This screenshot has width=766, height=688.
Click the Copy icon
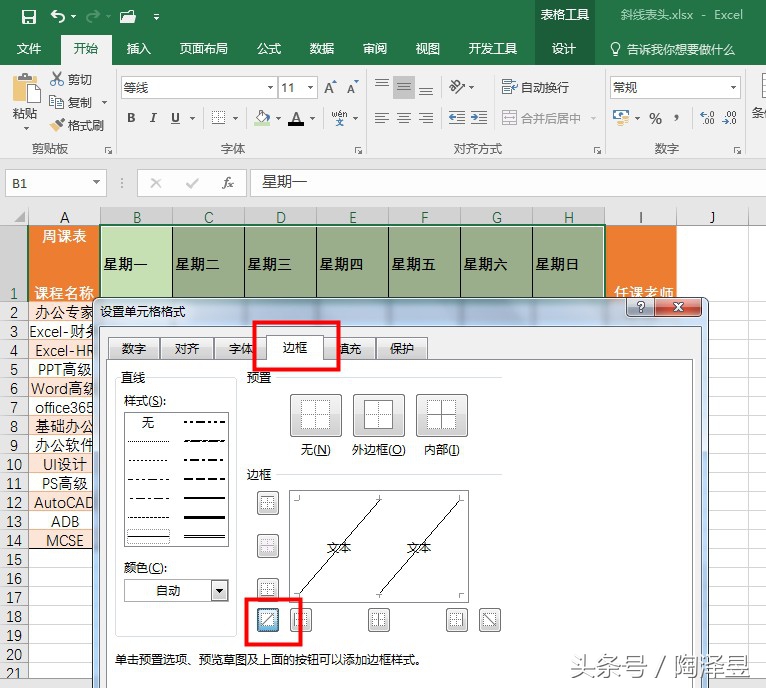click(57, 102)
